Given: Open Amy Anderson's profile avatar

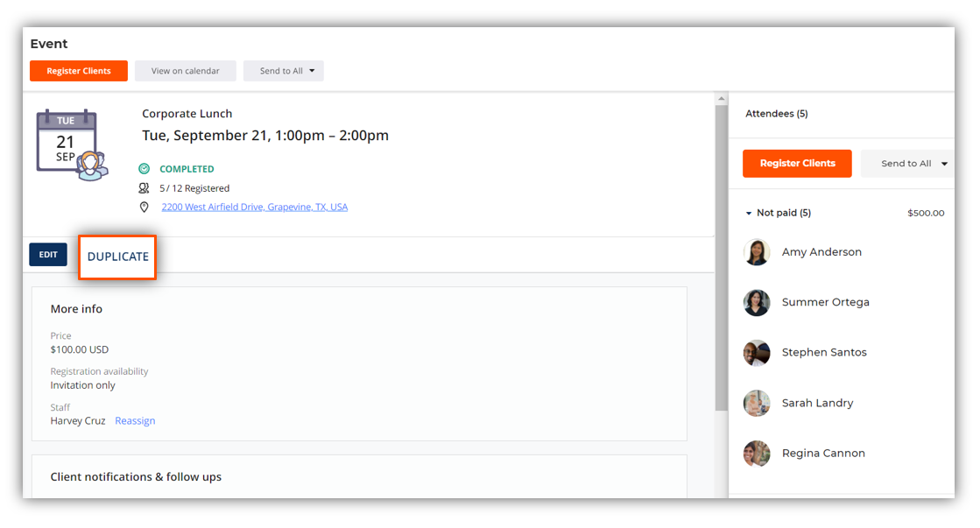Looking at the screenshot, I should click(757, 252).
